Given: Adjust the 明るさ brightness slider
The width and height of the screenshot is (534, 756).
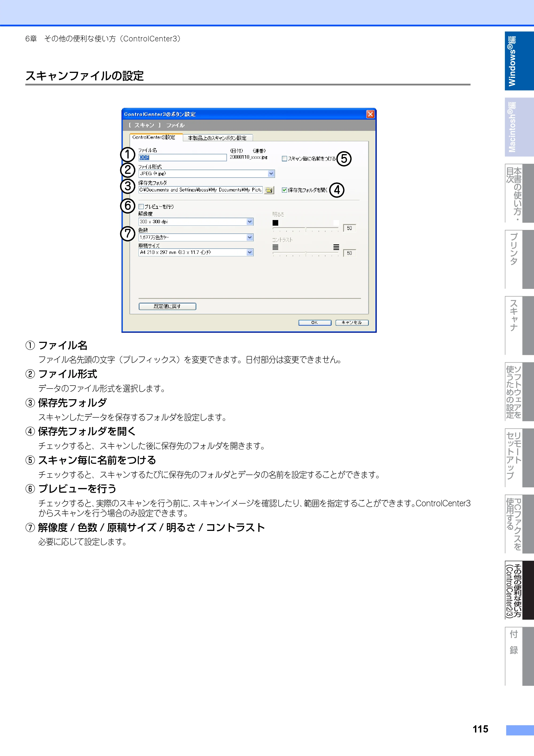Looking at the screenshot, I should (305, 229).
